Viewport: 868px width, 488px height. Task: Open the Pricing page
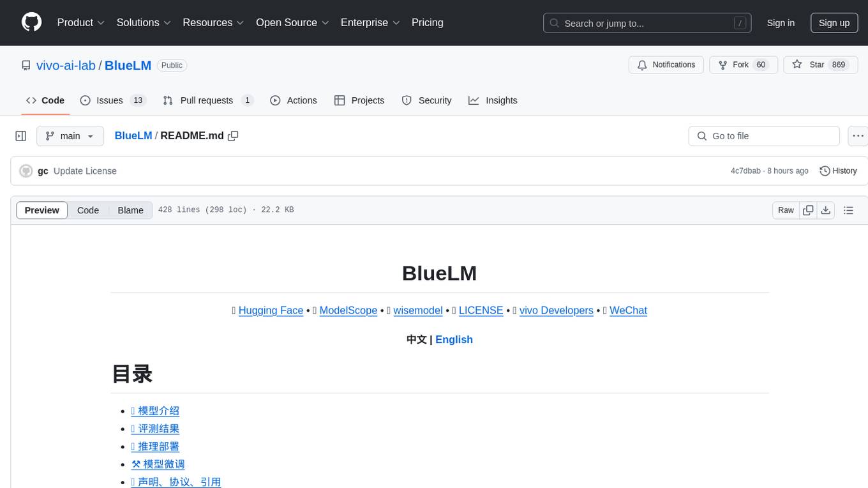pyautogui.click(x=428, y=22)
